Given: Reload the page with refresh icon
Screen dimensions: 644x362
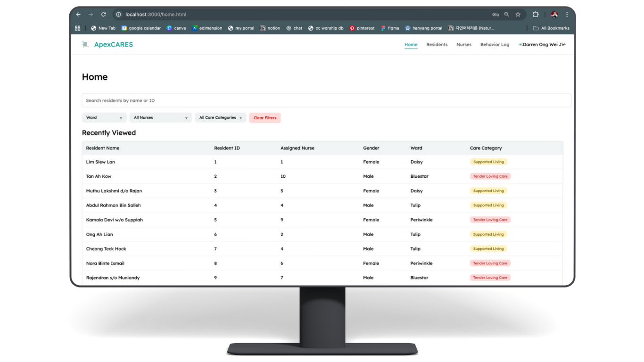Looking at the screenshot, I should (x=103, y=15).
